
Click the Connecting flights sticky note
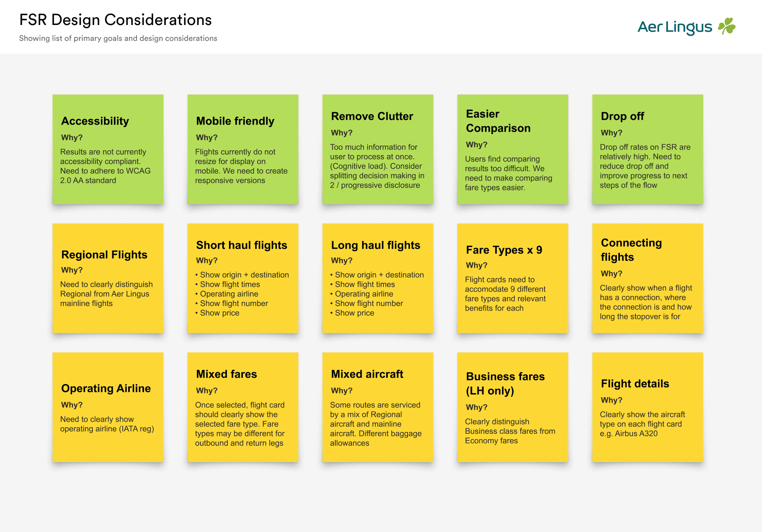(647, 278)
